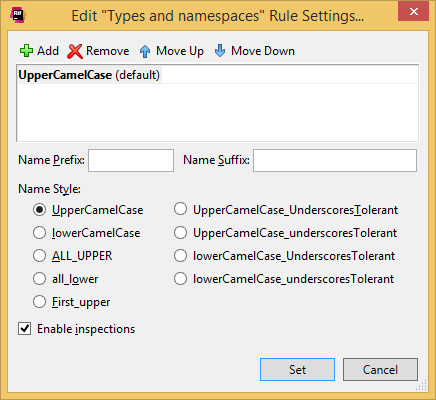The height and width of the screenshot is (400, 436).
Task: Click the red X Remove icon
Action: click(x=75, y=51)
